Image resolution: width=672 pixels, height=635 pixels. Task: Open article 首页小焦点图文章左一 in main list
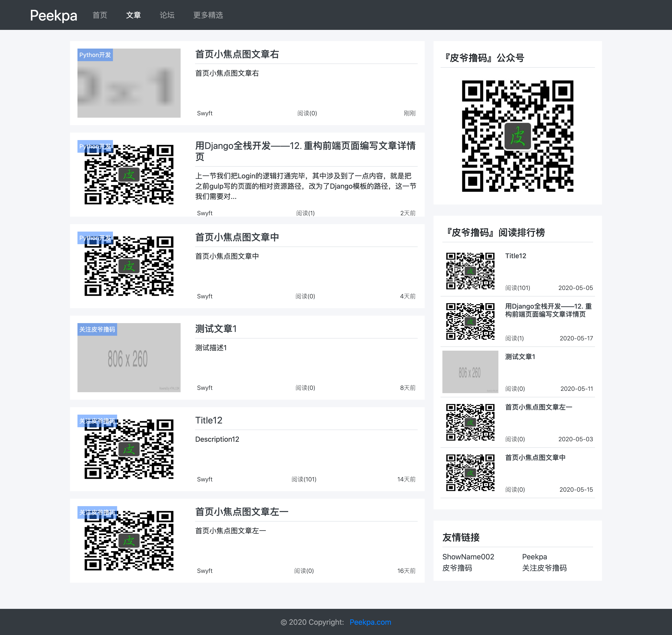(242, 512)
